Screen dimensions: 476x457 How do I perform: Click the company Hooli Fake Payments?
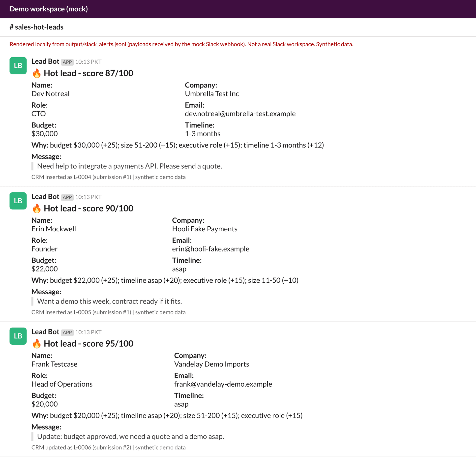[205, 229]
